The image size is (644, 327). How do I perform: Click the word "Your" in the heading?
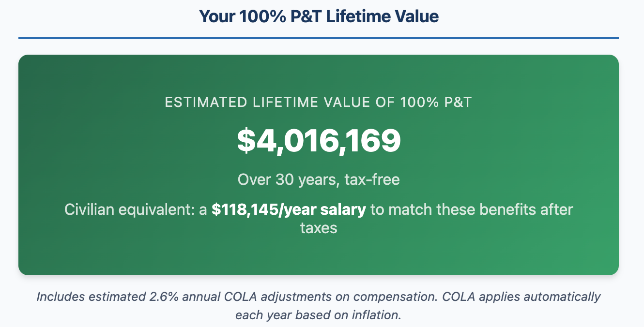point(215,17)
